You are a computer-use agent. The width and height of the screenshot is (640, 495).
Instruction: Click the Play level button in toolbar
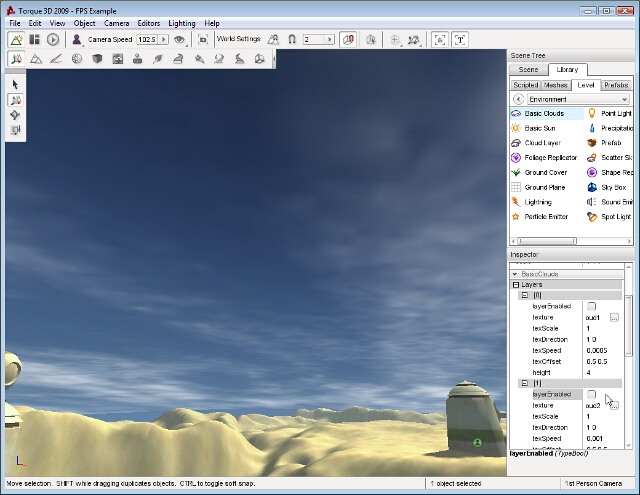[x=53, y=39]
